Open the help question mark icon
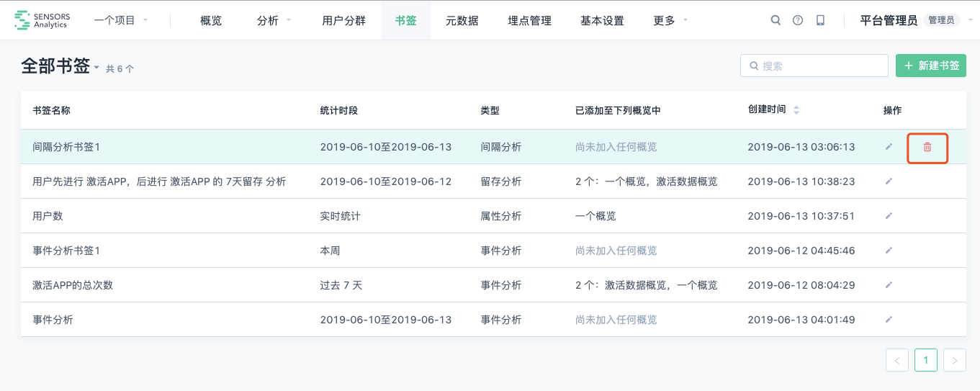The image size is (980, 391). tap(798, 20)
